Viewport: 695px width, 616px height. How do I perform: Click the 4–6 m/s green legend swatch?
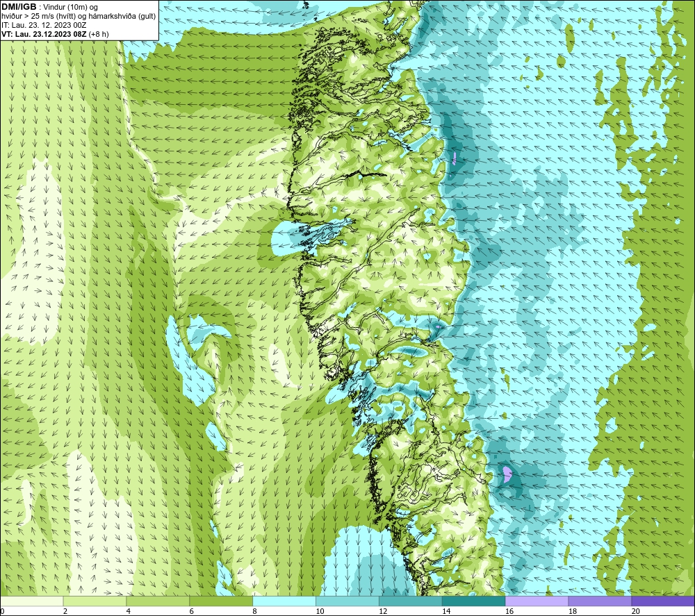click(x=158, y=601)
